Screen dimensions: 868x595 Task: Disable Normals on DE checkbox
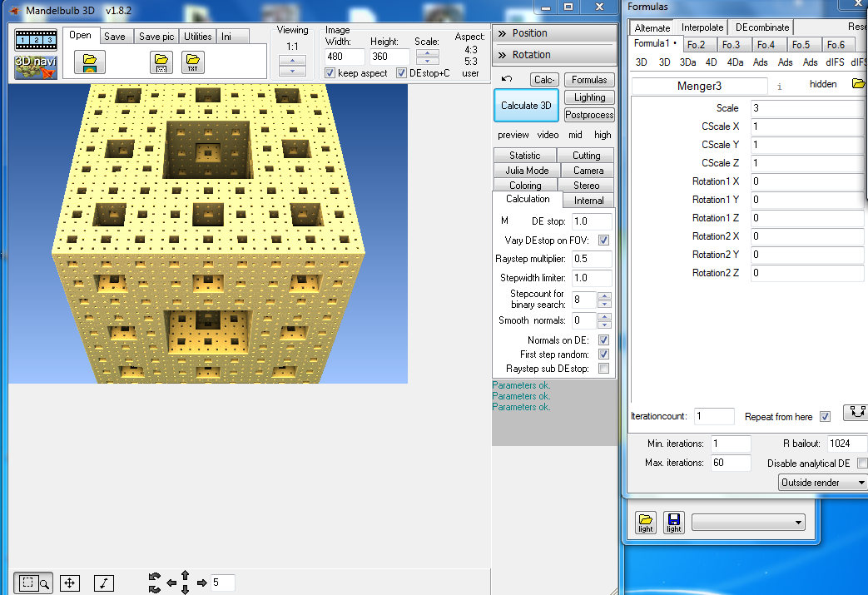point(603,340)
